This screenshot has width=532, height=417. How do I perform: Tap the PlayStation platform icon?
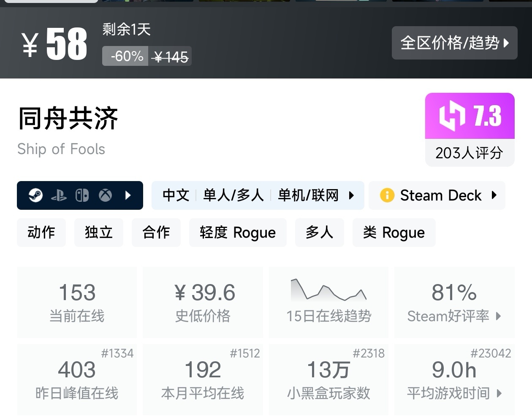coord(59,195)
